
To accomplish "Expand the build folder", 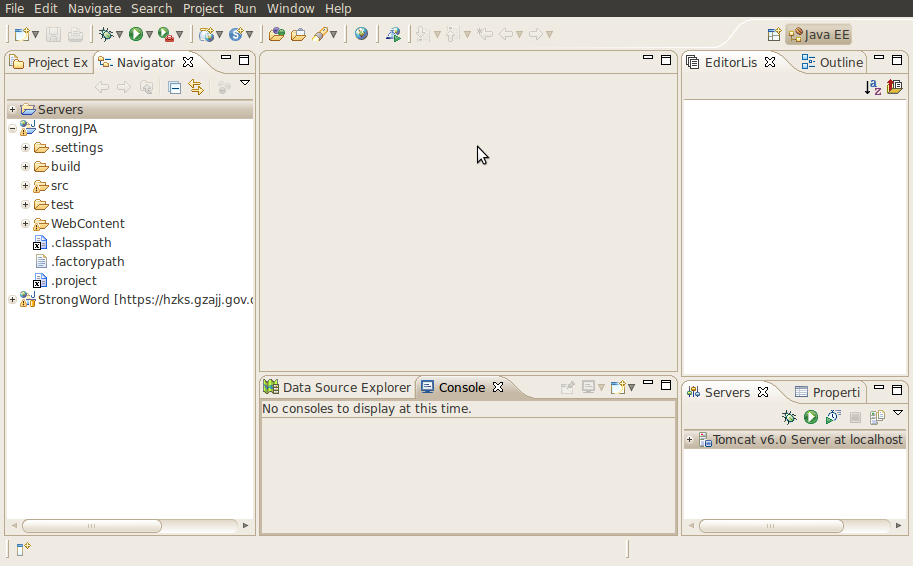I will click(x=25, y=167).
